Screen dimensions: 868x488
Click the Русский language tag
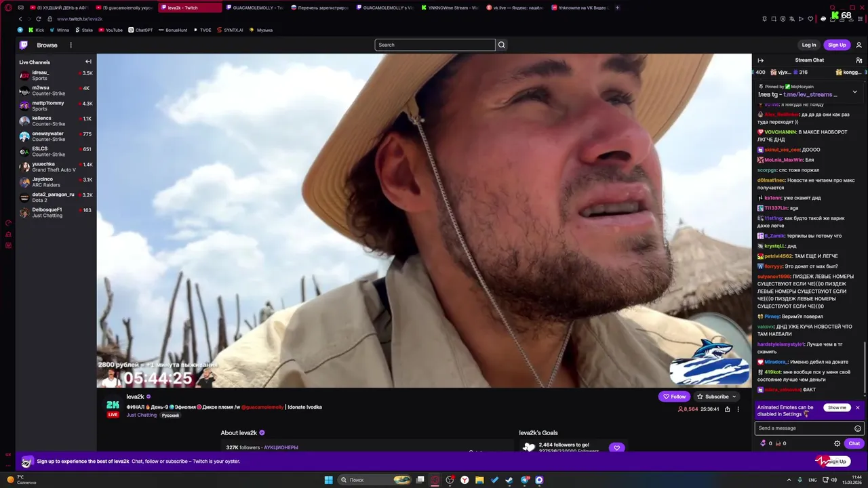(170, 415)
